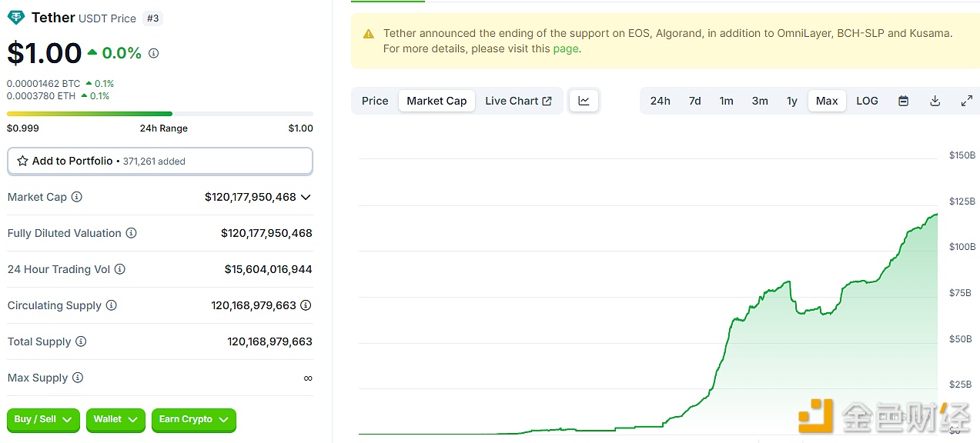Click the 120,168,979,663 Total Supply value
This screenshot has width=980, height=443.
(x=270, y=341)
